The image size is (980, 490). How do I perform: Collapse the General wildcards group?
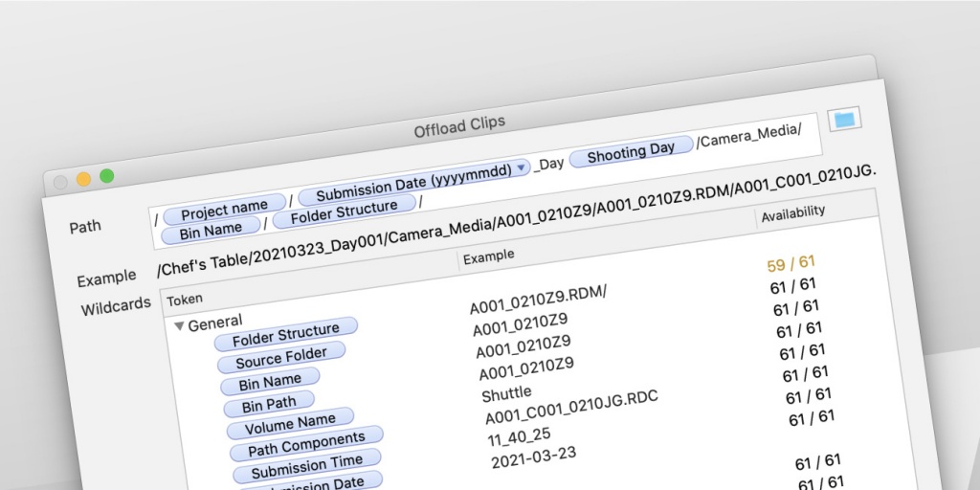(179, 325)
